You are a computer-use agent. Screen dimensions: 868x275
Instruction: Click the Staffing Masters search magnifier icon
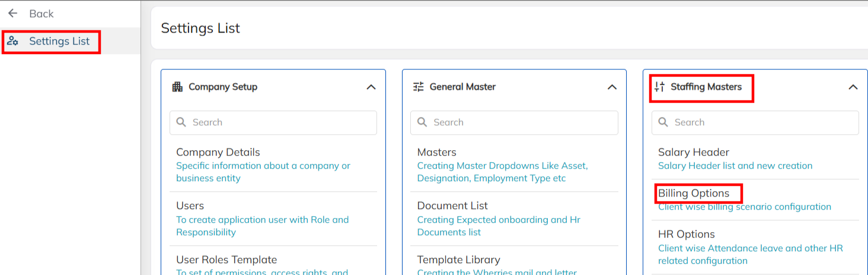663,122
